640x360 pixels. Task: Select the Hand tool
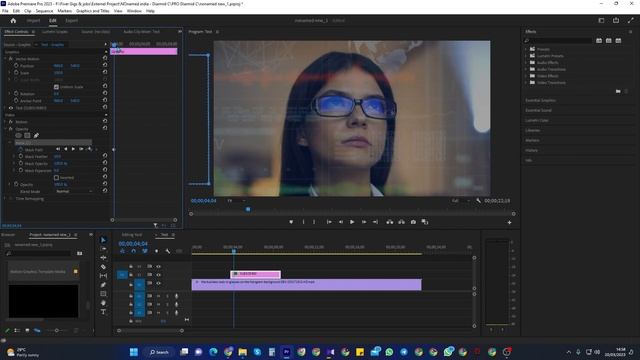[x=103, y=302]
